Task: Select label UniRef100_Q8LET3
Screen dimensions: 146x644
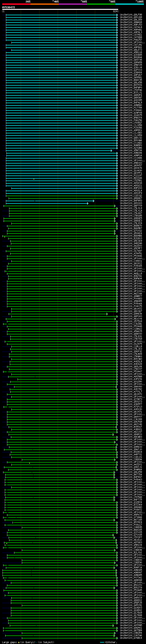Action: [x=131, y=50]
